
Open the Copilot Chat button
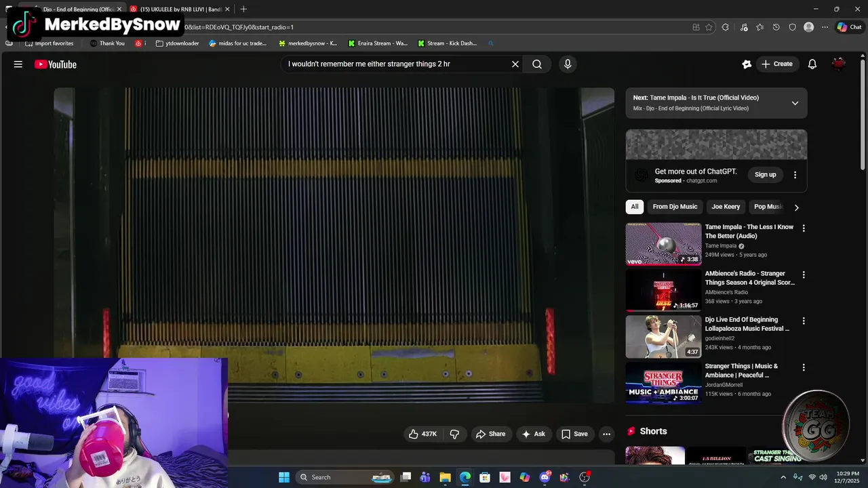[x=850, y=27]
